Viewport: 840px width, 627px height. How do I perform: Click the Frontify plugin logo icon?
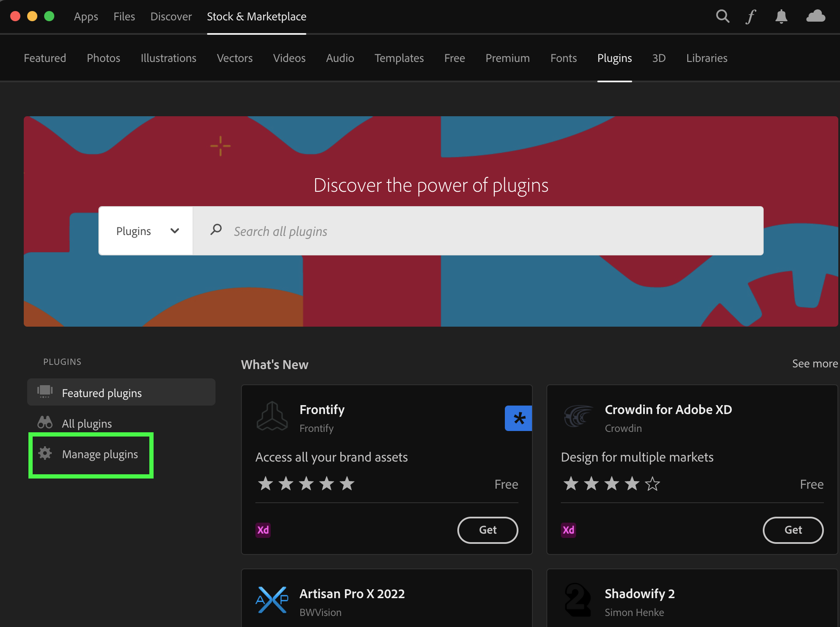[272, 417]
